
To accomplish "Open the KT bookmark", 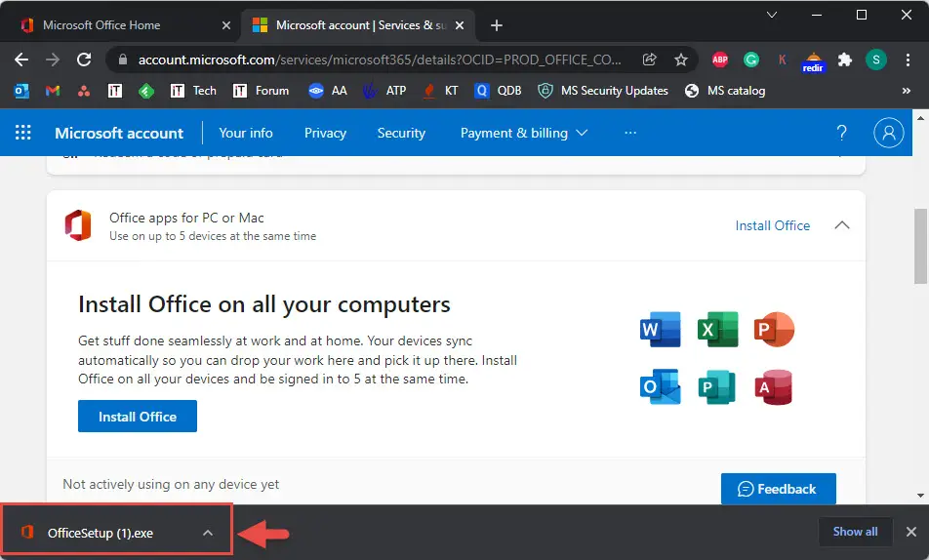I will (x=440, y=91).
